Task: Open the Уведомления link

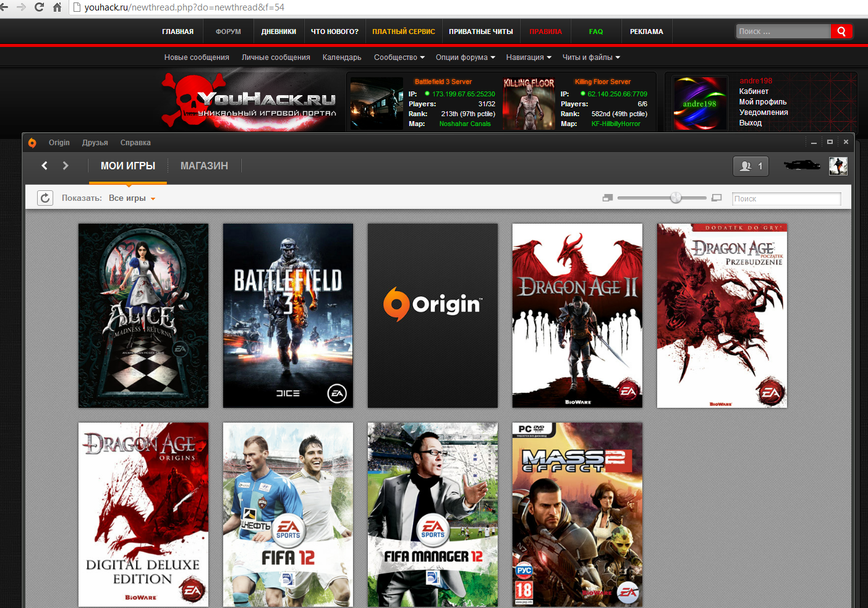Action: click(764, 112)
